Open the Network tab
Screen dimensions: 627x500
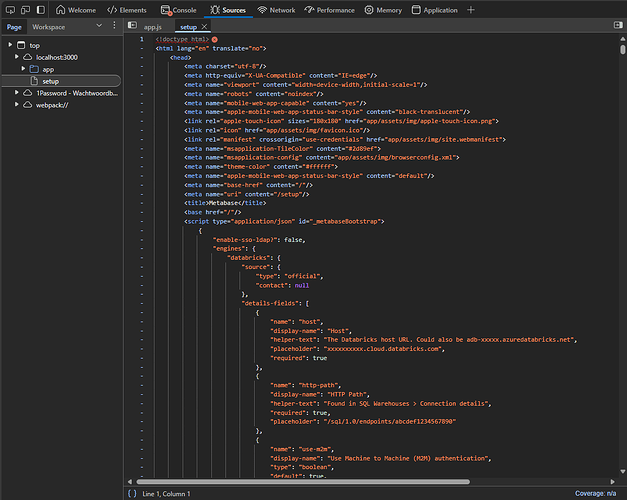click(x=276, y=10)
